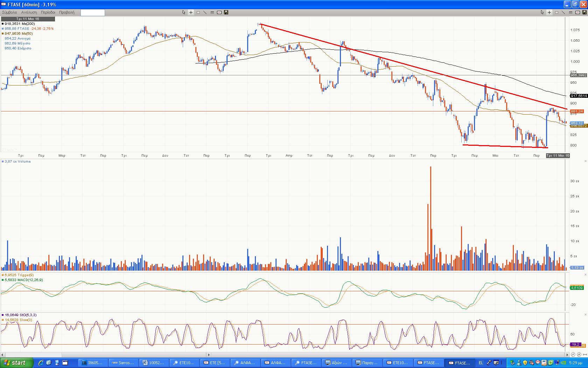Click the floppy disk save icon at right

584,12
